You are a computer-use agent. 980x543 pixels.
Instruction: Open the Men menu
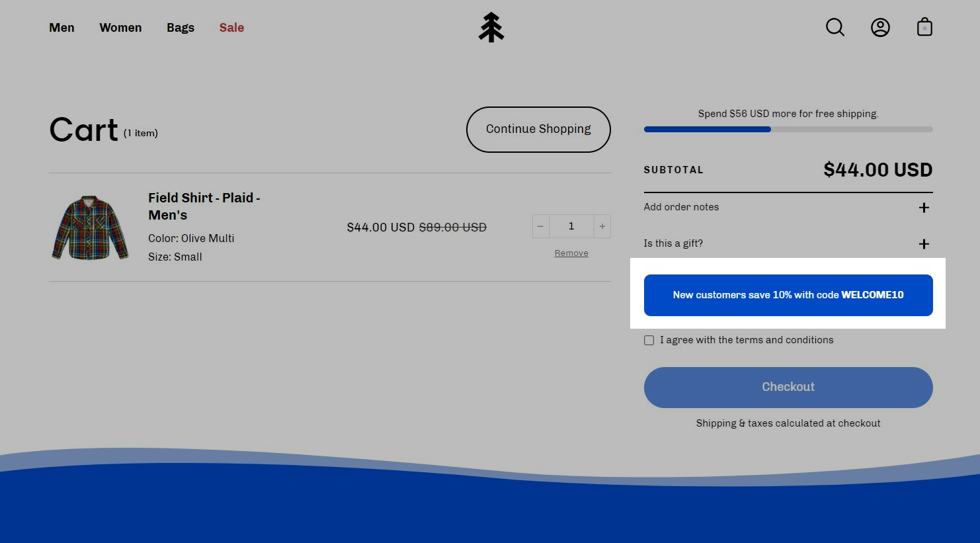61,28
